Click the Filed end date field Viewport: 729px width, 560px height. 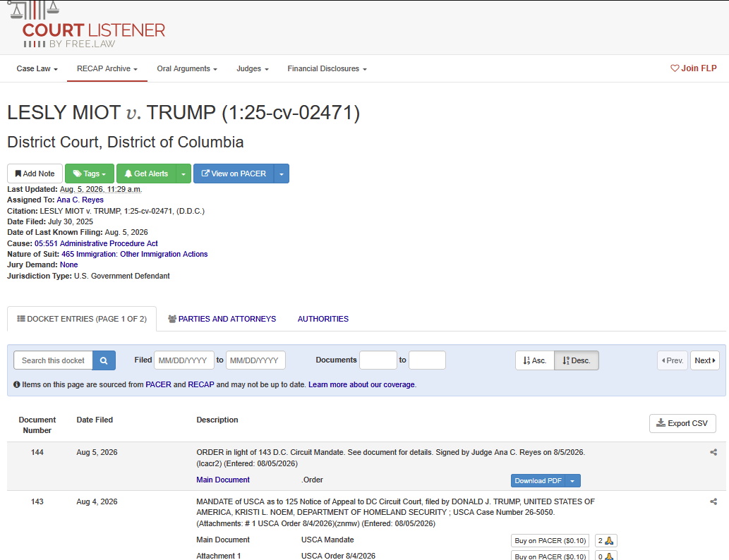255,360
